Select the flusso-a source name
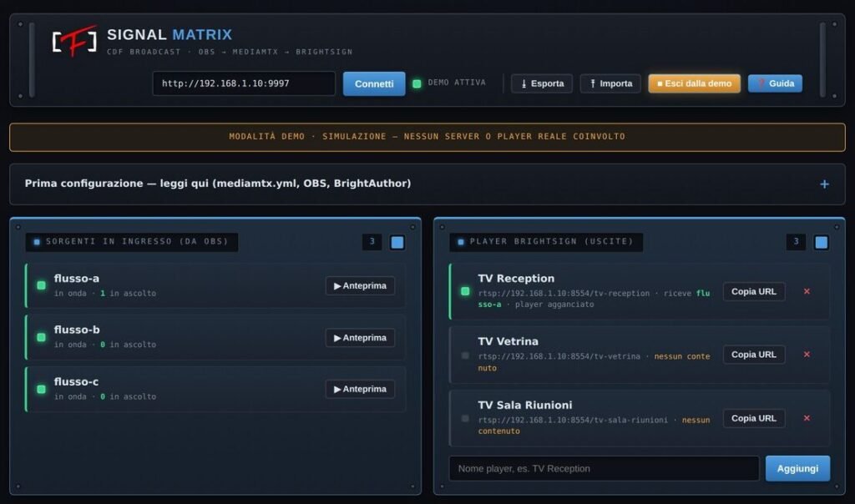 [76, 279]
